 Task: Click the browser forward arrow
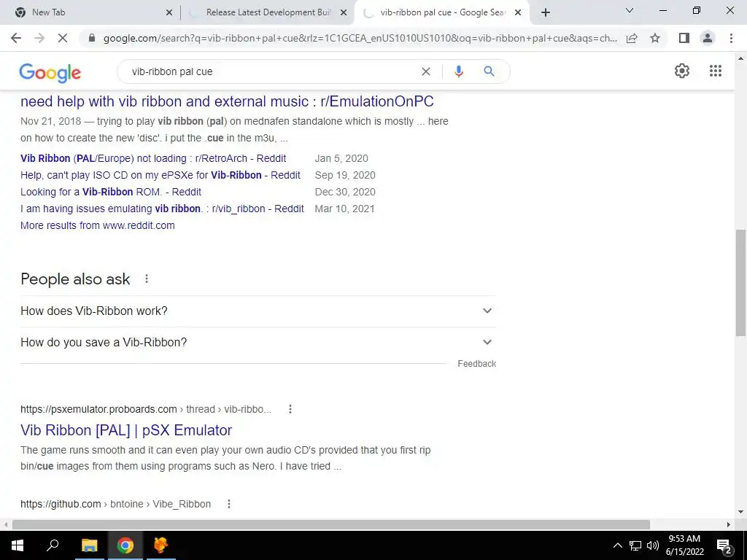39,38
